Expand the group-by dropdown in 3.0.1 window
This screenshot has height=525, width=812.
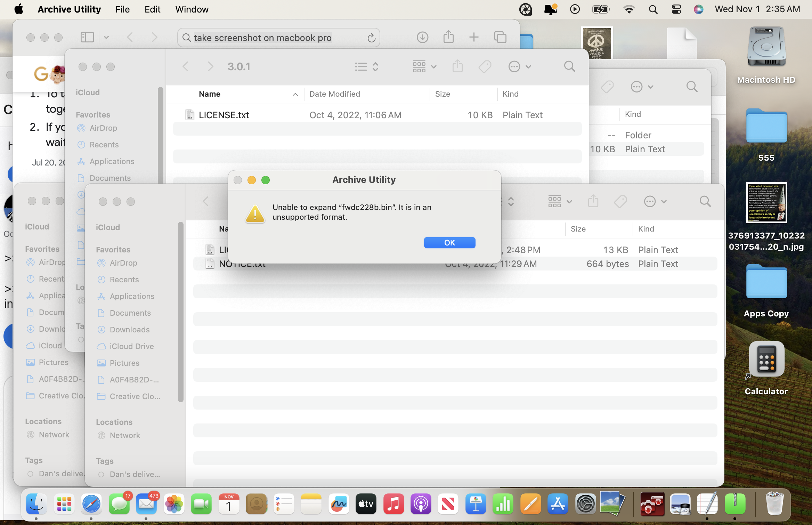[x=424, y=66]
